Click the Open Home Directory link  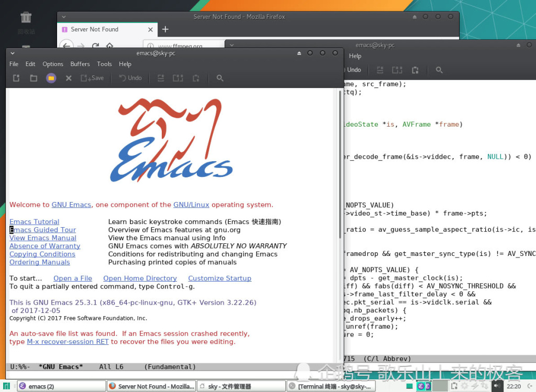(x=140, y=278)
